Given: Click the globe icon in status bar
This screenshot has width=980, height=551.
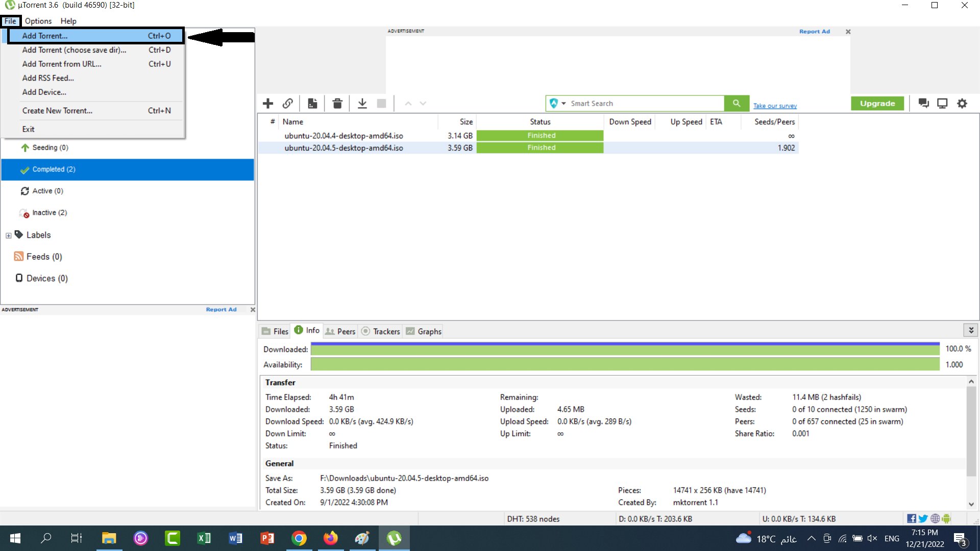Looking at the screenshot, I should (x=935, y=518).
